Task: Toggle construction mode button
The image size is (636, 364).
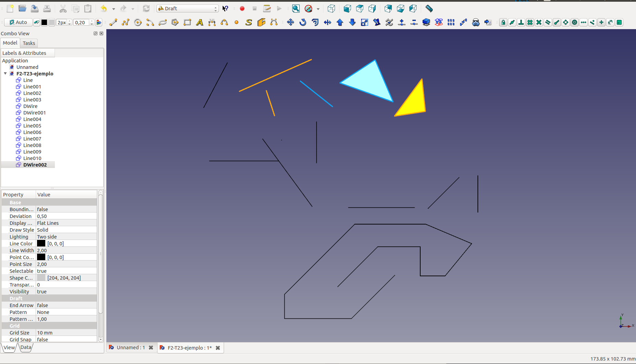Action: click(x=36, y=23)
